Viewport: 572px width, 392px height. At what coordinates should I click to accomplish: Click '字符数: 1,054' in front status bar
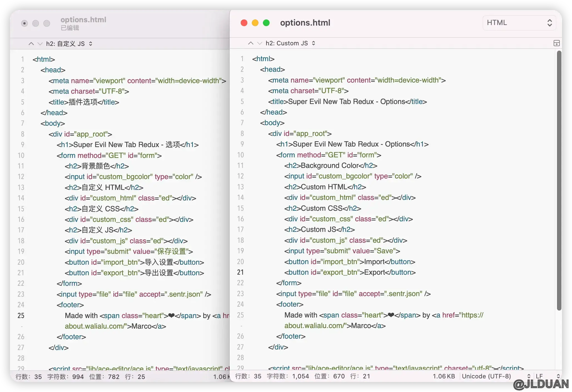tap(288, 376)
